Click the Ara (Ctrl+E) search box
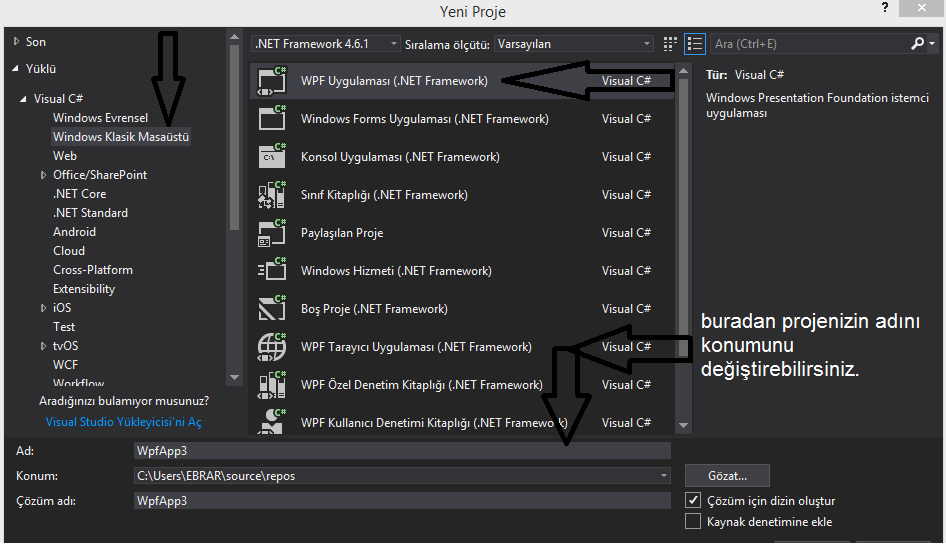The height and width of the screenshot is (547, 946). [x=810, y=43]
